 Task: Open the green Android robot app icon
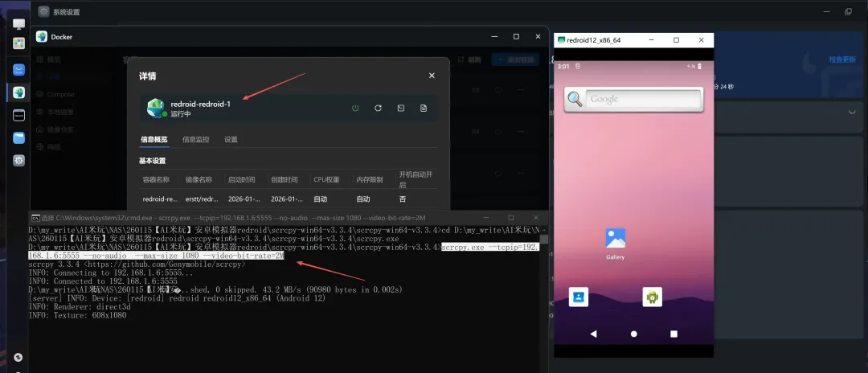click(652, 297)
